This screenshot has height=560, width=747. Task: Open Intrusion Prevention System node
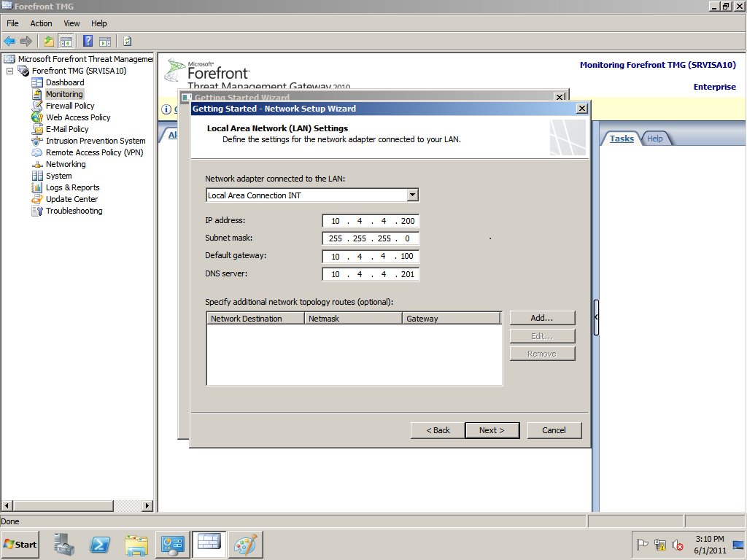tap(96, 141)
